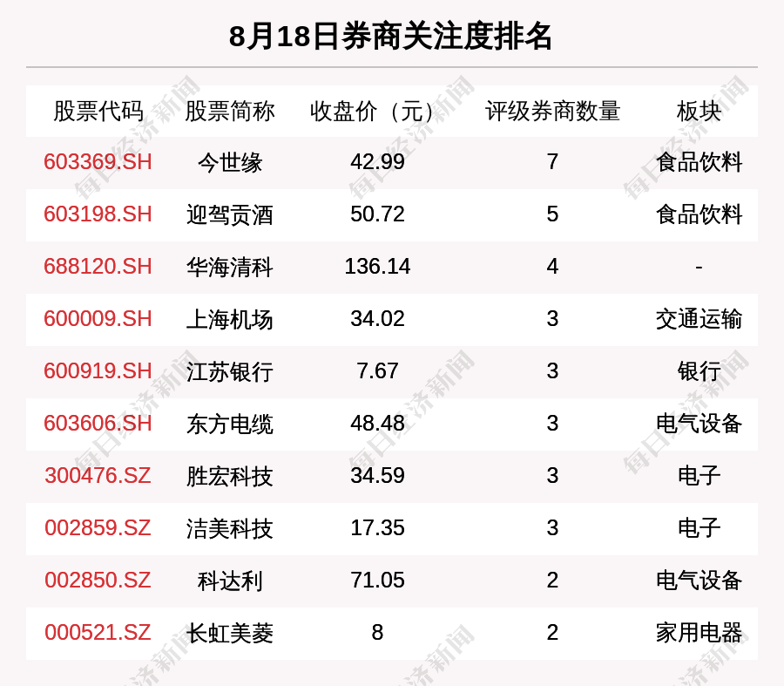Click broker count 5 for 迎驾贡酒
Image resolution: width=784 pixels, height=686 pixels.
pos(552,214)
